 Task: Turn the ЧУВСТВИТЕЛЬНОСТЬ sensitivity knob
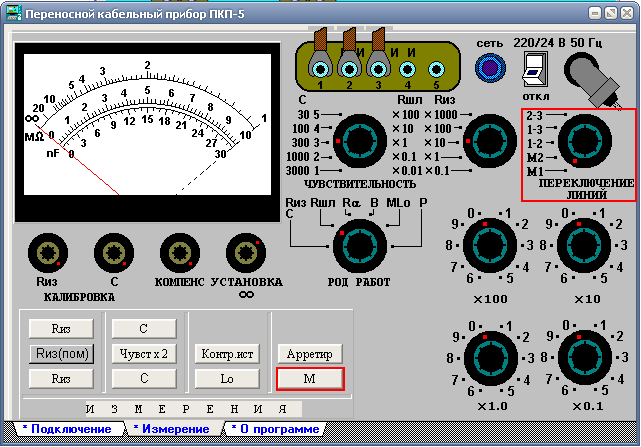[360, 141]
